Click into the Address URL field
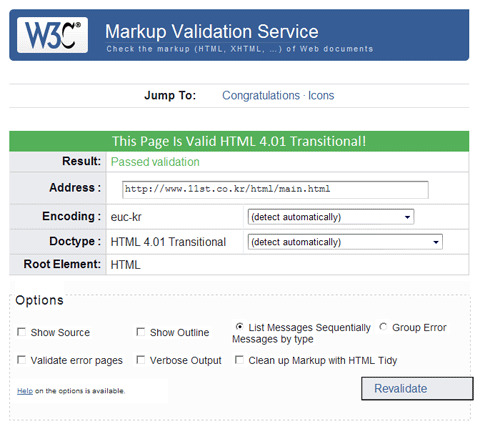The width and height of the screenshot is (480, 434). click(275, 190)
